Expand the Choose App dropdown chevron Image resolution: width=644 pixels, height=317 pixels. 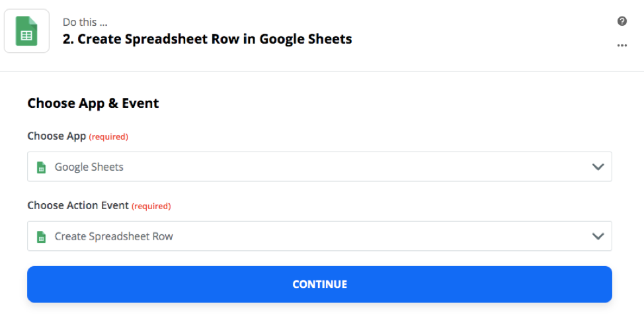point(598,167)
